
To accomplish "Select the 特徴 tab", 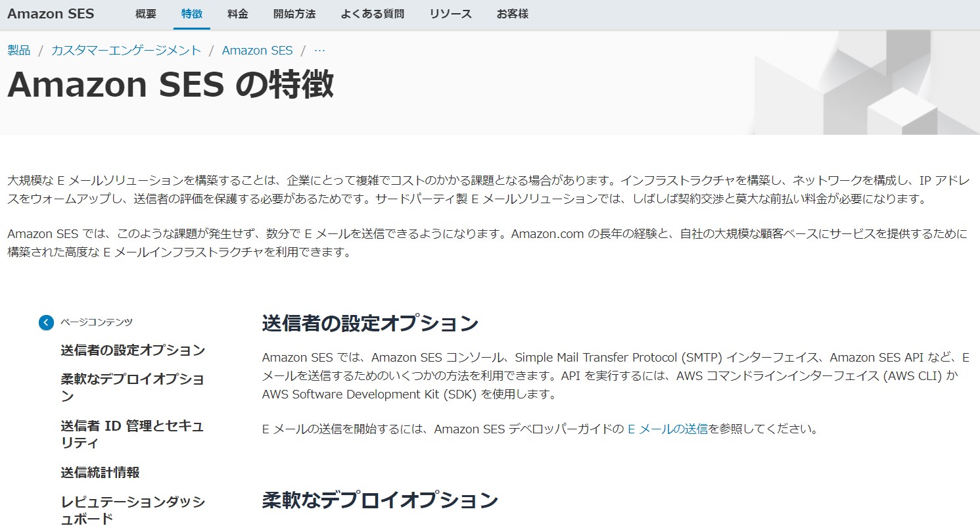I will point(192,14).
